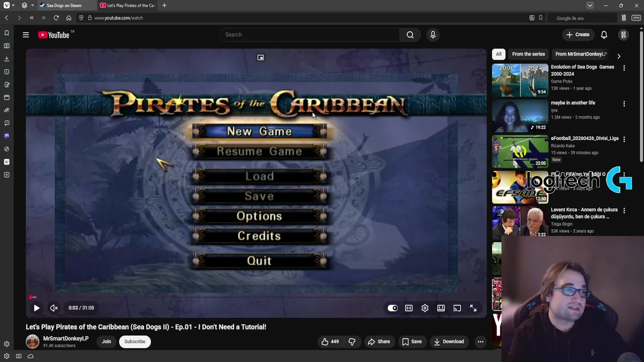Toggle the Vivaldi VPN button
This screenshot has height=362, width=644.
pyautogui.click(x=636, y=18)
